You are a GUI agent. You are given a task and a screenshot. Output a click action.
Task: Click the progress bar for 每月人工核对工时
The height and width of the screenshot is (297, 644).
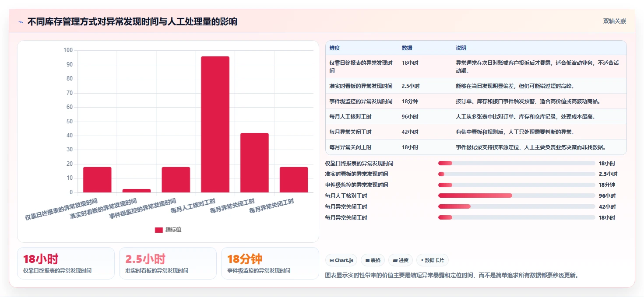517,196
